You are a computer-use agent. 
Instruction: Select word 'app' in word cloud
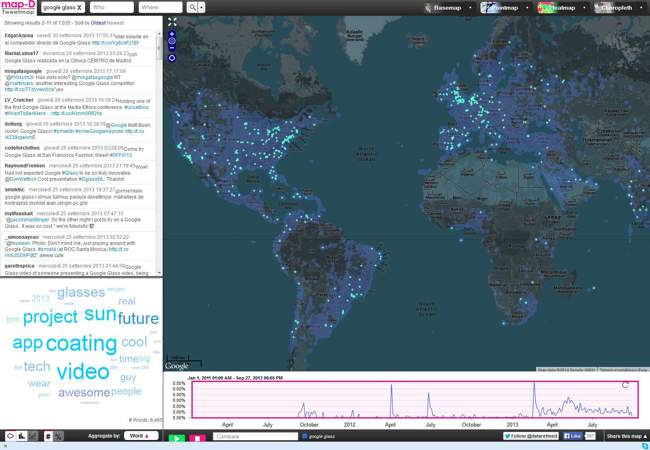tap(28, 344)
